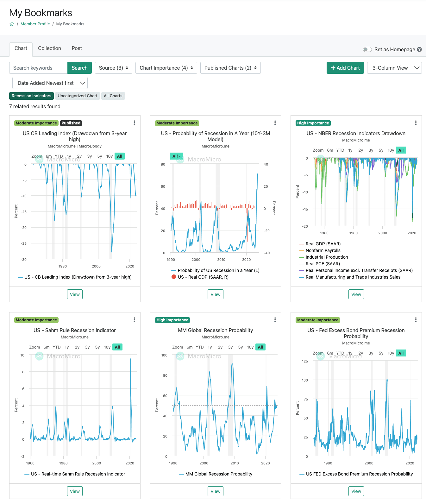Switch to the Post tab

pos(77,48)
